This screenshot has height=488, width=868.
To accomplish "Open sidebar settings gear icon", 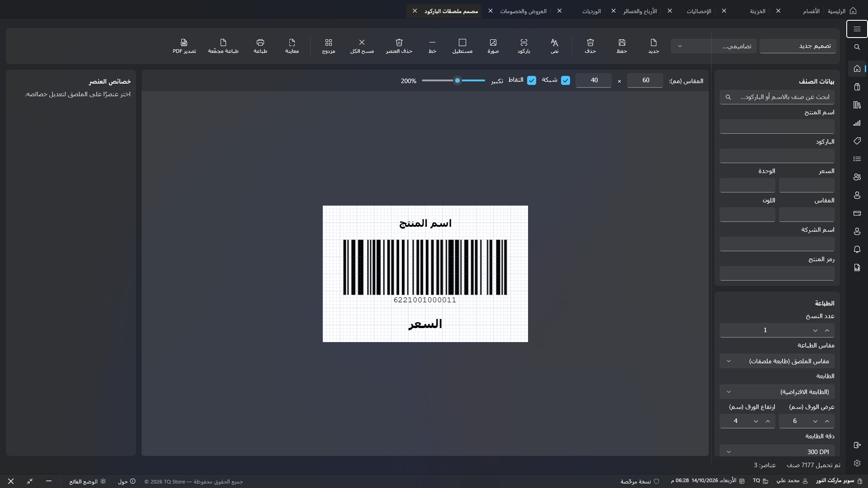I will tap(857, 463).
